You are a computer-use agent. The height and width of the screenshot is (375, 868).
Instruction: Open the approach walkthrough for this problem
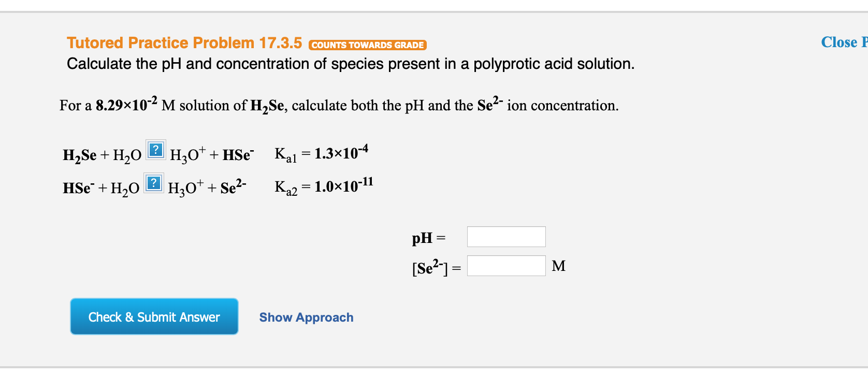point(306,317)
